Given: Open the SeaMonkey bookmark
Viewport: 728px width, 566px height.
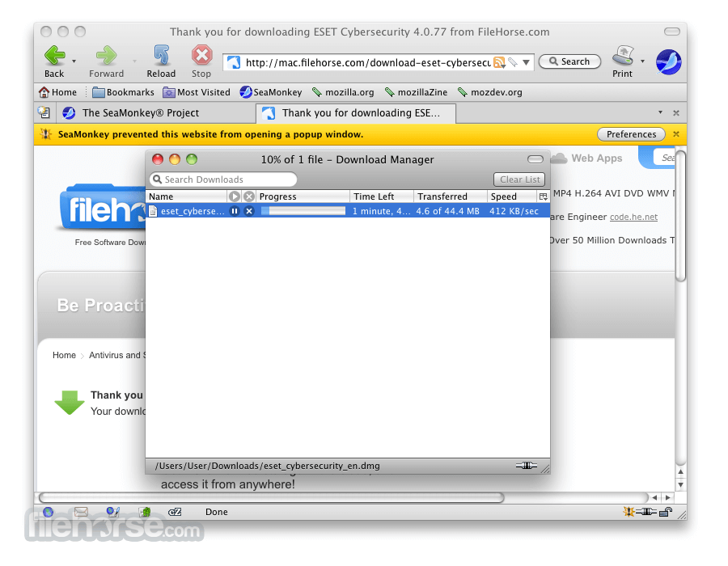Looking at the screenshot, I should (x=271, y=92).
